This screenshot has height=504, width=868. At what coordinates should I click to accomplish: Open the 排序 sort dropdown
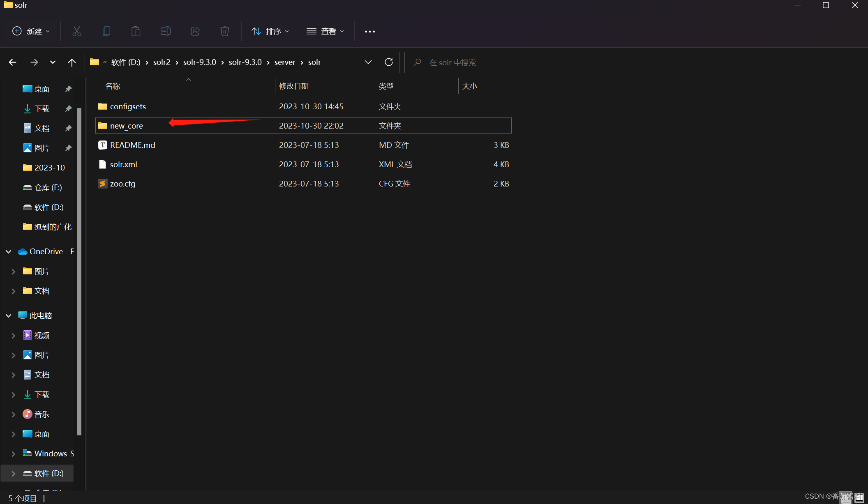click(x=270, y=31)
